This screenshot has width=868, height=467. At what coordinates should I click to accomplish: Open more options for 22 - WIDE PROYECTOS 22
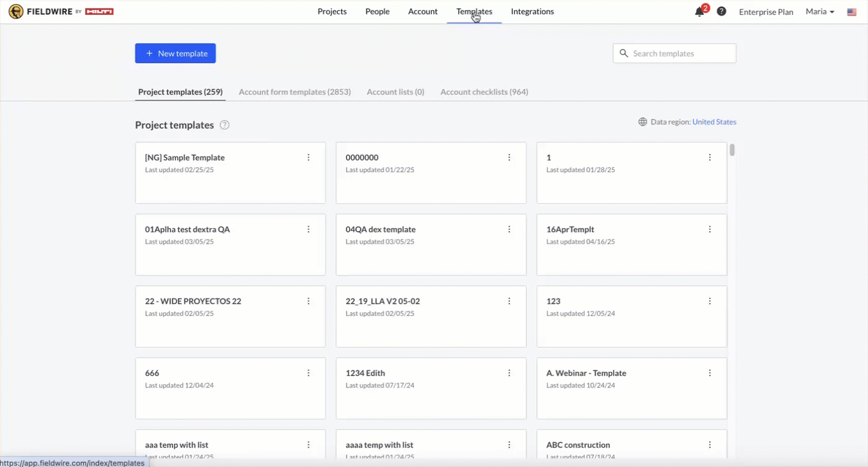tap(308, 301)
